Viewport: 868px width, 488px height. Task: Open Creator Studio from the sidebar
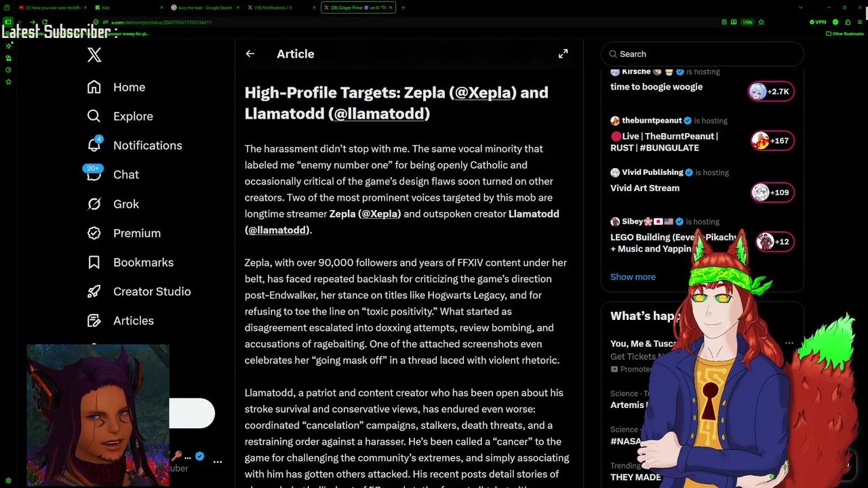coord(138,291)
